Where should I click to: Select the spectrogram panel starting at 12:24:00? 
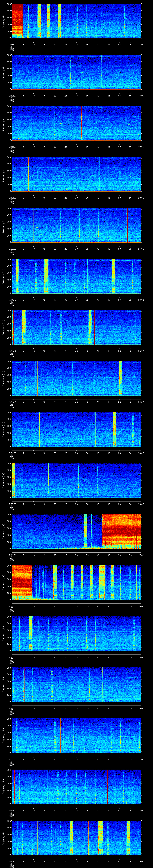click(77, 429)
